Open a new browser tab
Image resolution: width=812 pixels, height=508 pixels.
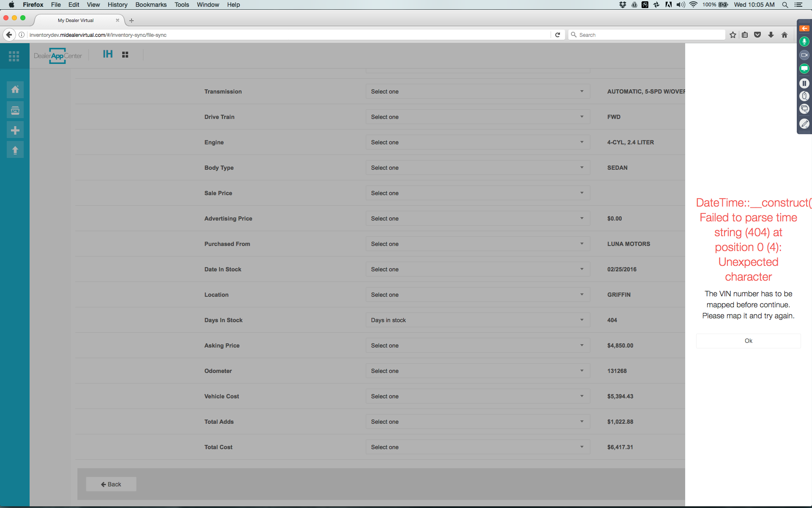coord(132,20)
